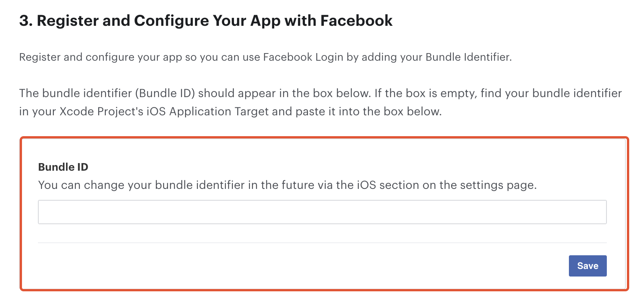Click the helper text under the Bundle ID label
The height and width of the screenshot is (308, 644).
tap(287, 185)
